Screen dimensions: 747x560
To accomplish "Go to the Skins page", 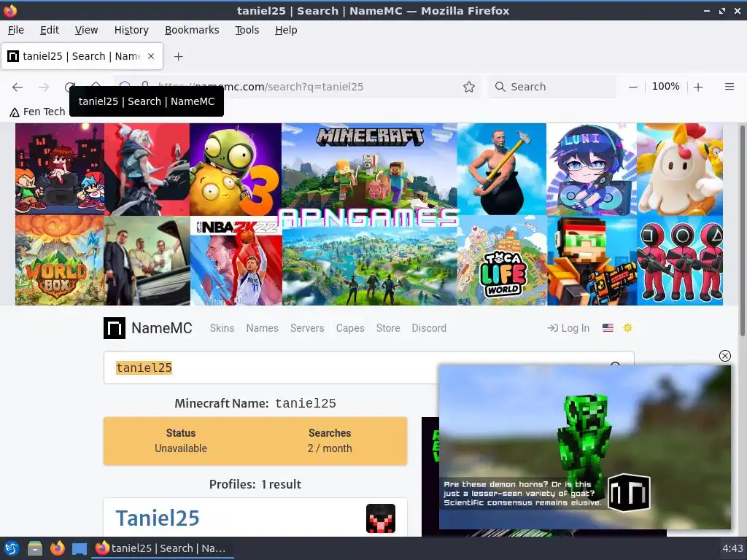I will (x=222, y=328).
